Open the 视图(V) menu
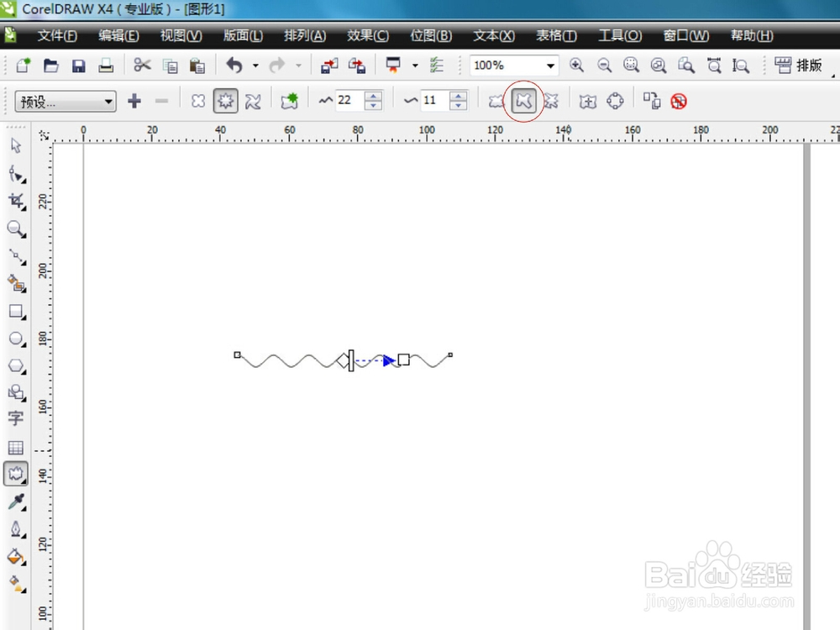 pos(181,35)
